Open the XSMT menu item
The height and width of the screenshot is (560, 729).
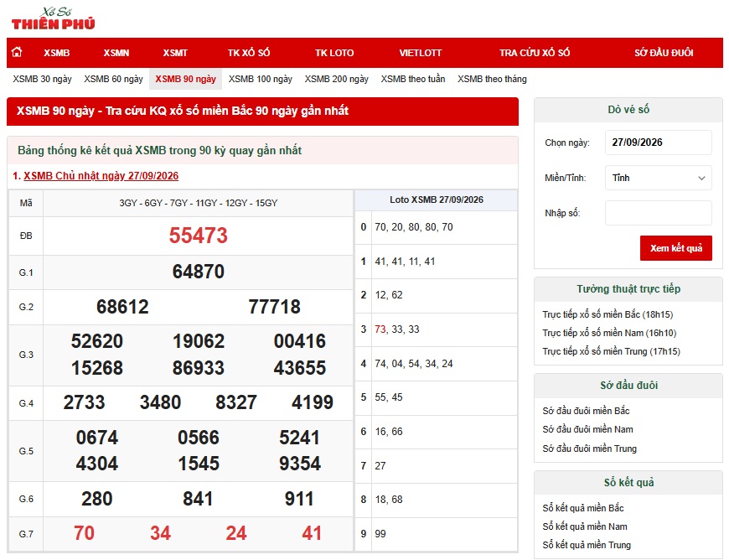pos(175,53)
